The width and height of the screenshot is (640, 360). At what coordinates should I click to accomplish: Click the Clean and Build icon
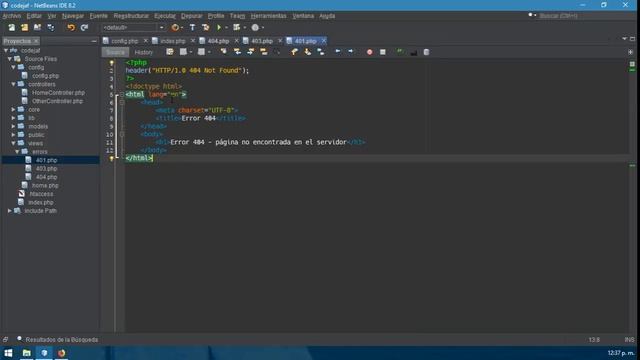click(x=205, y=27)
